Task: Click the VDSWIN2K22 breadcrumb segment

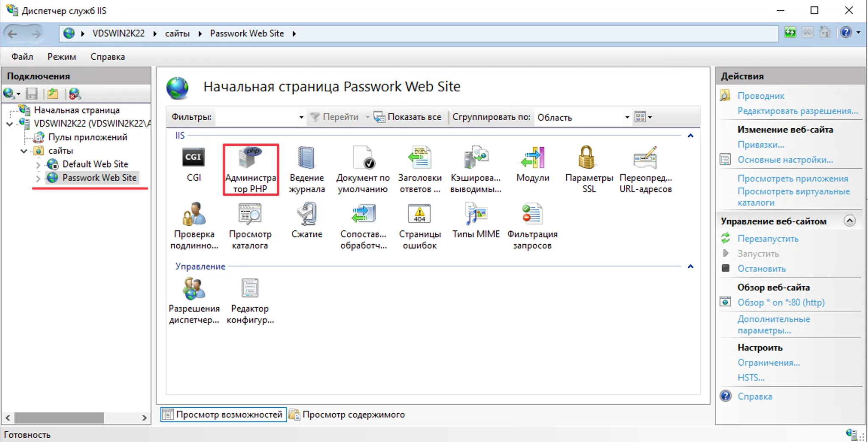Action: (x=118, y=33)
